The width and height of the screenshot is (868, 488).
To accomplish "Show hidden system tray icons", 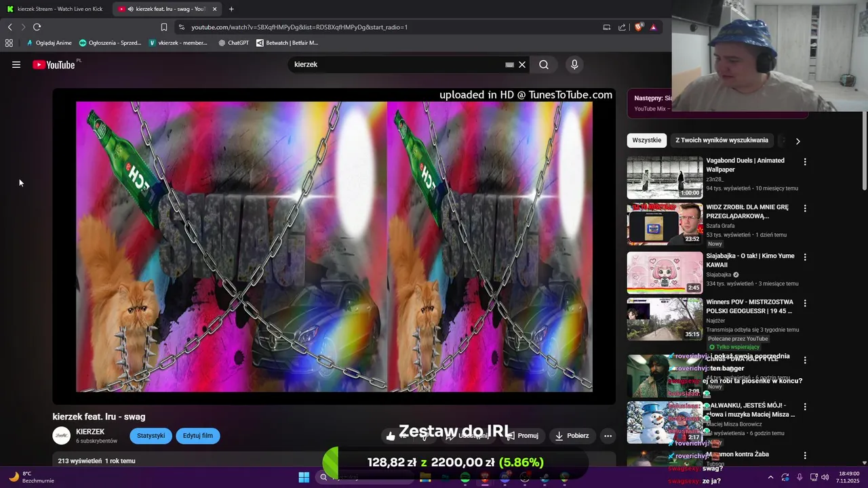I will click(770, 477).
